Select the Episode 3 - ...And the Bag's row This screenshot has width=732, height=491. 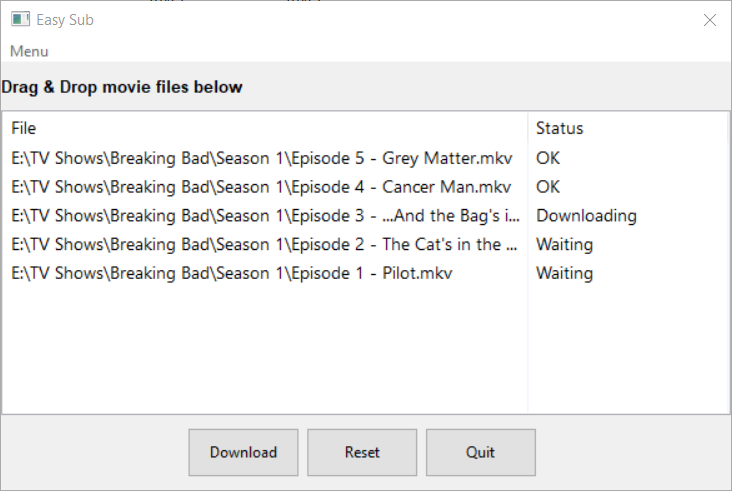click(x=266, y=215)
